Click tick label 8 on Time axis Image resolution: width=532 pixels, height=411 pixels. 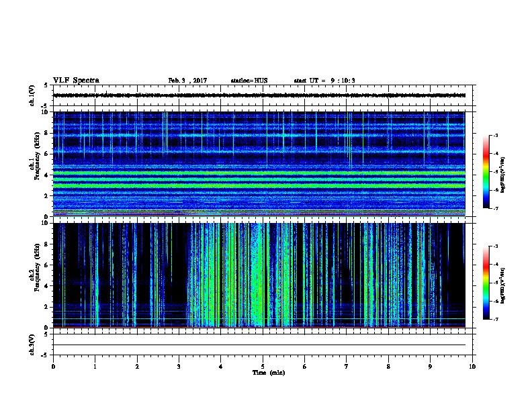(388, 367)
